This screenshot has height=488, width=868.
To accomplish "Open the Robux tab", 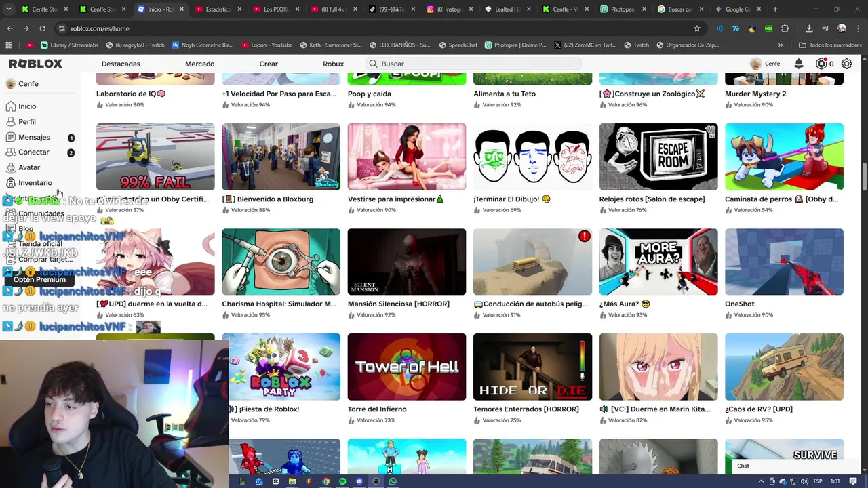I will point(333,64).
